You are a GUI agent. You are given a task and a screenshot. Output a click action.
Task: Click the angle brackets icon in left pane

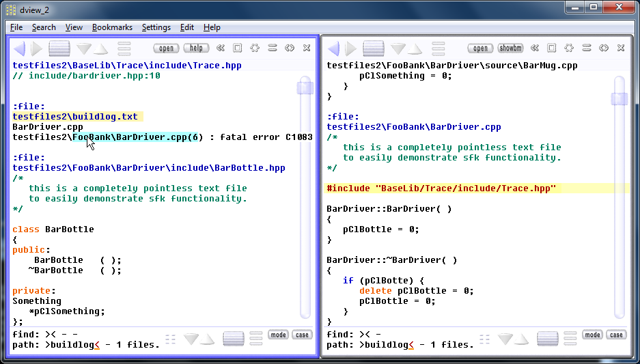290,48
